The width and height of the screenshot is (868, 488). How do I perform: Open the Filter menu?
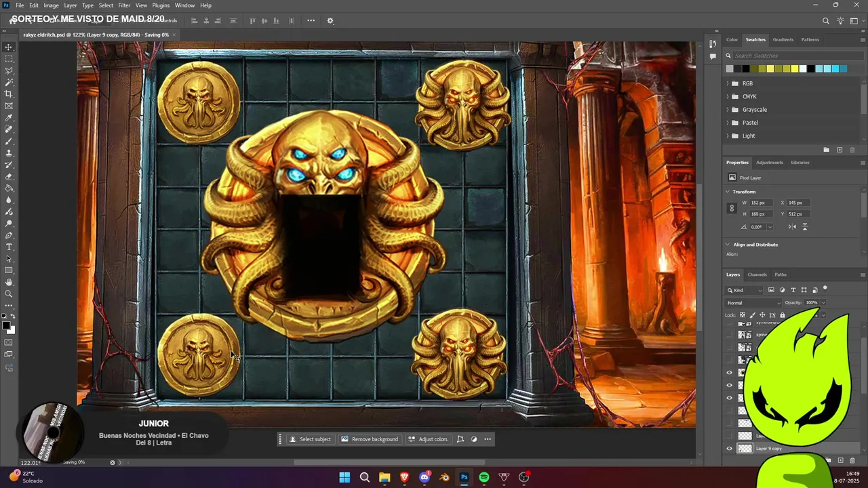pyautogui.click(x=124, y=5)
